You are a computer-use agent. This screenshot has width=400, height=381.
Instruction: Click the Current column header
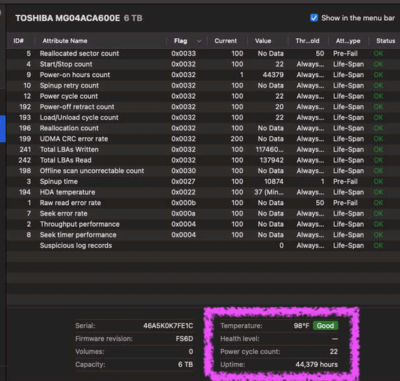click(226, 41)
